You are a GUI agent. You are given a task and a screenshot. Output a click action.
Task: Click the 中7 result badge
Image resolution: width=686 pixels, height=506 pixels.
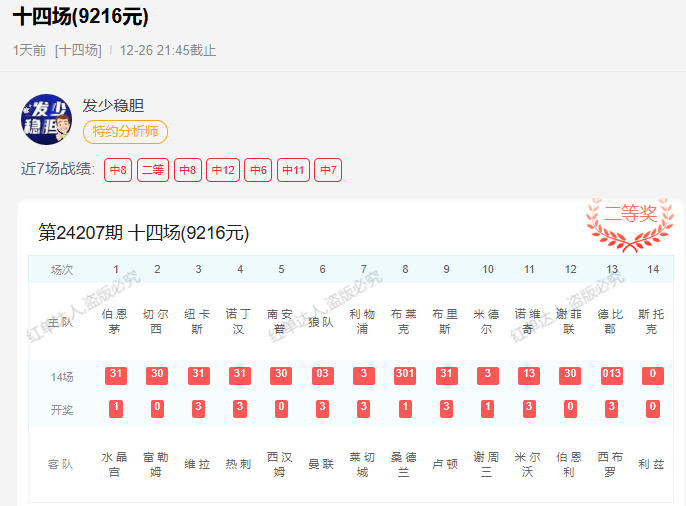click(328, 170)
